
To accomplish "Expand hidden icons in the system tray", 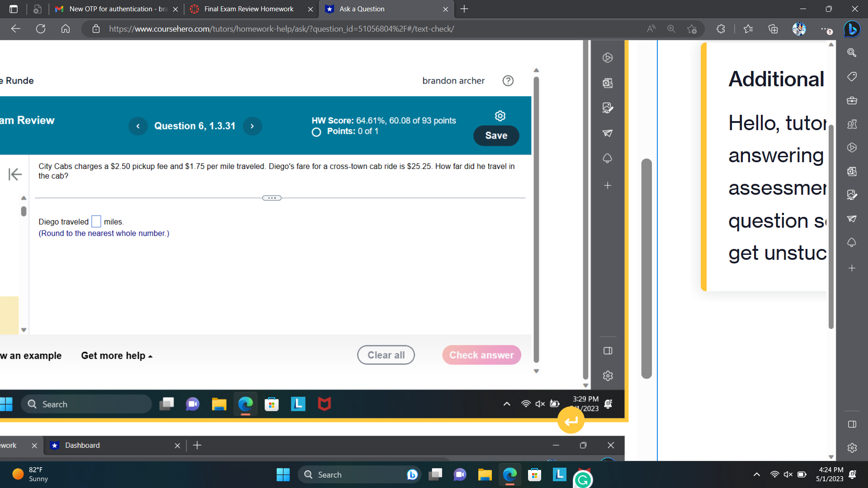I will (757, 474).
